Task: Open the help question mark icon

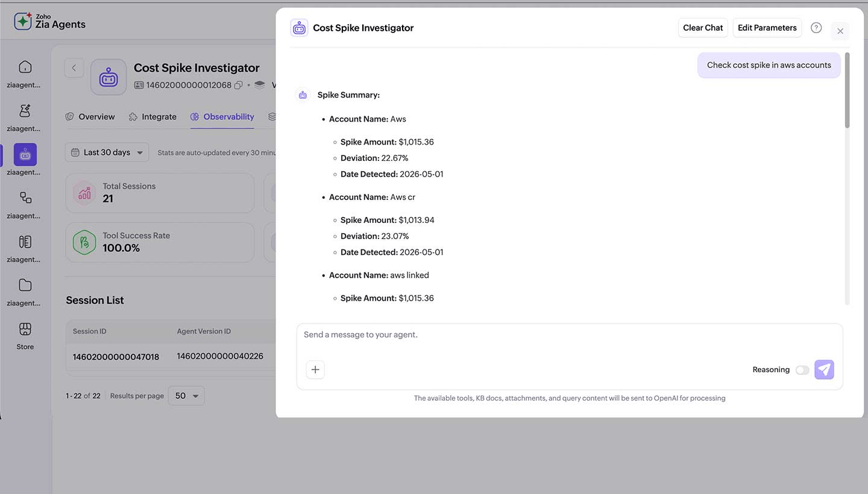Action: click(816, 28)
